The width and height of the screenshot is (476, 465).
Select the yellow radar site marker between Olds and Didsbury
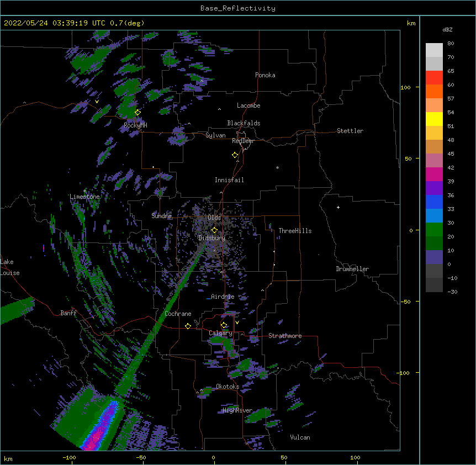214,230
